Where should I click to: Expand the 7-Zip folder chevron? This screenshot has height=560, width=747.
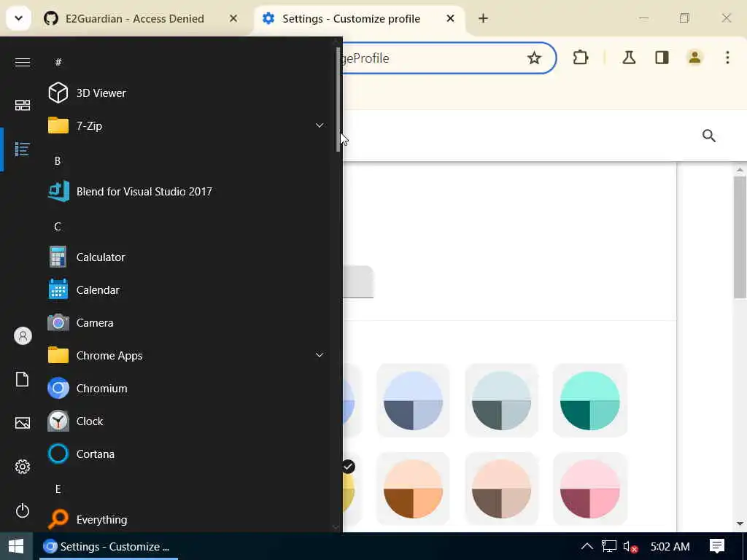(x=320, y=125)
